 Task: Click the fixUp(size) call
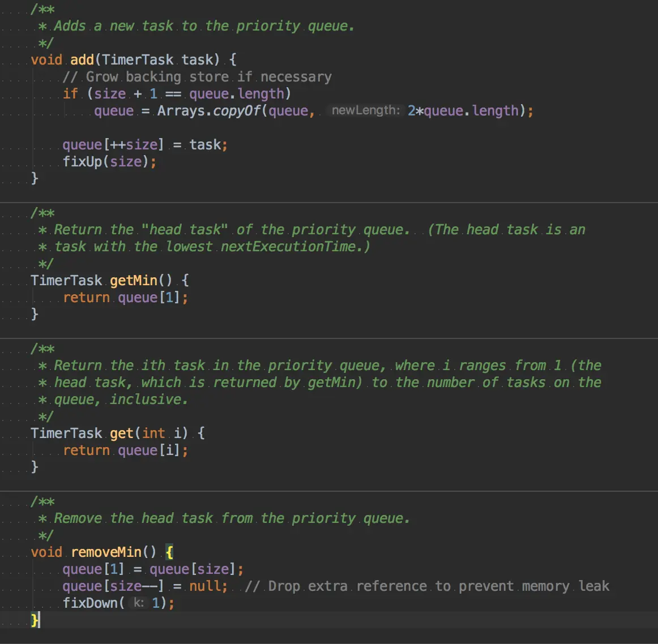pyautogui.click(x=108, y=161)
